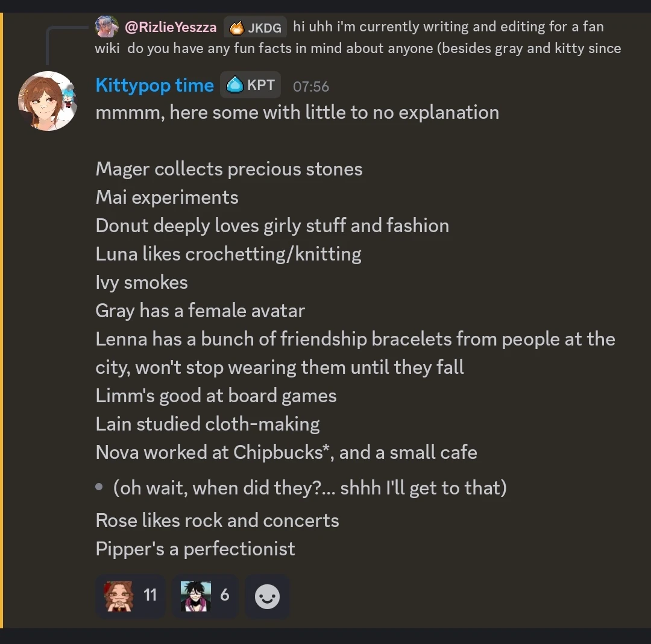
Task: Click the JKDG fire server tag
Action: pos(256,27)
